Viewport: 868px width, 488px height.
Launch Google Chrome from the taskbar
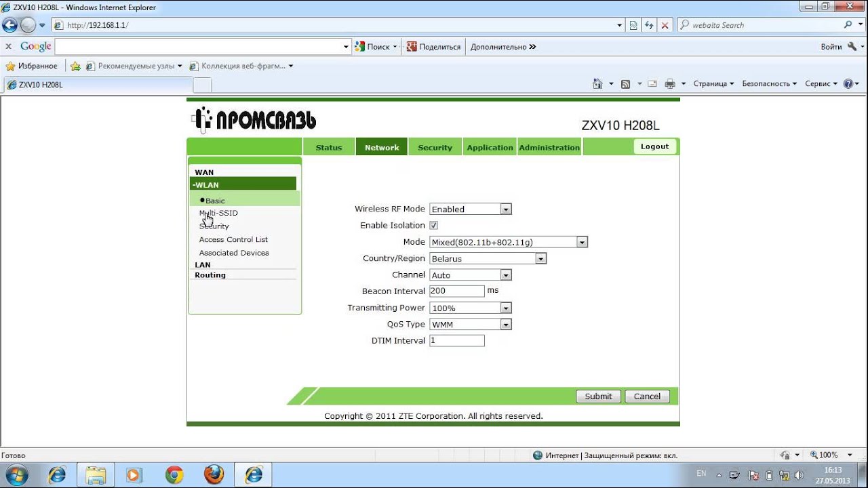coord(174,474)
